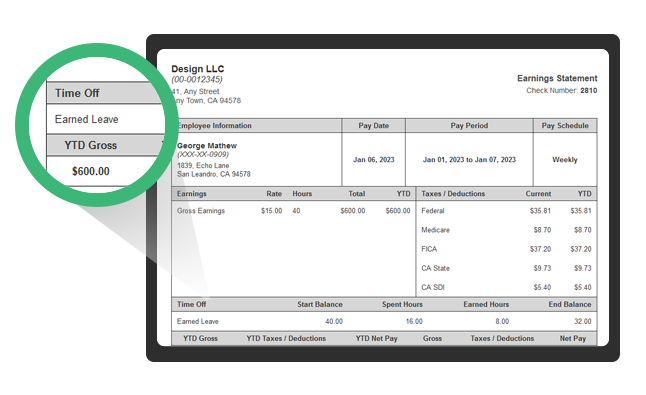Screen dimensions: 646x395
Task: Select the Federal tax row
Action: click(x=506, y=211)
